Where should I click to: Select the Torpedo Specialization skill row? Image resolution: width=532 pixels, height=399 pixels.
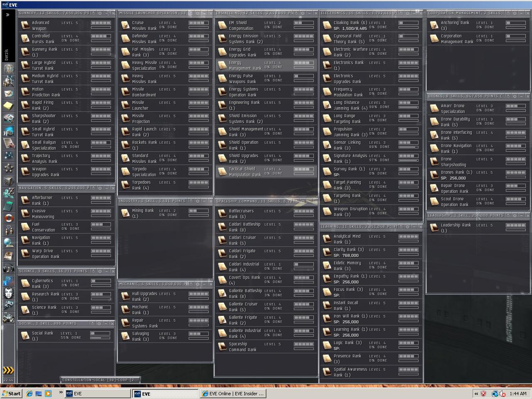pyautogui.click(x=165, y=172)
